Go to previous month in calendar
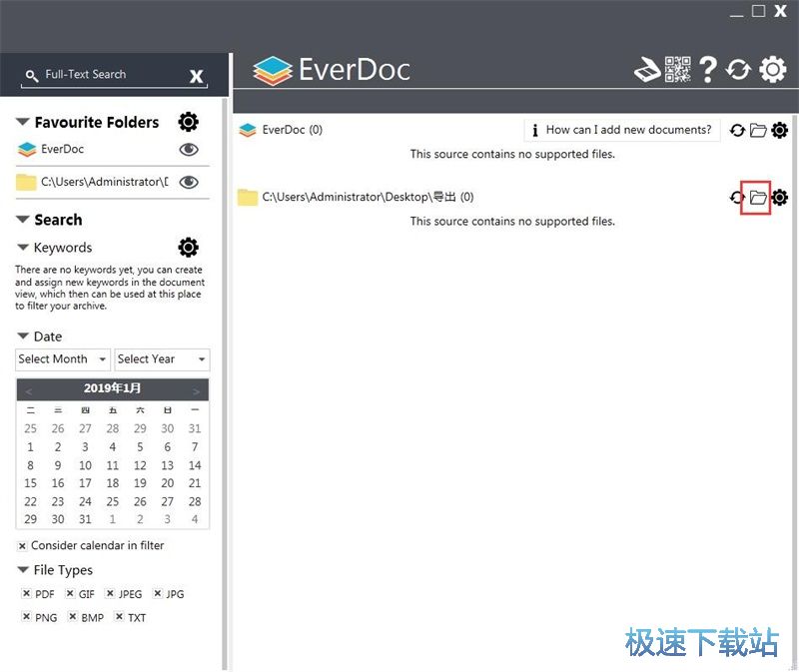The width and height of the screenshot is (799, 672). 29,391
